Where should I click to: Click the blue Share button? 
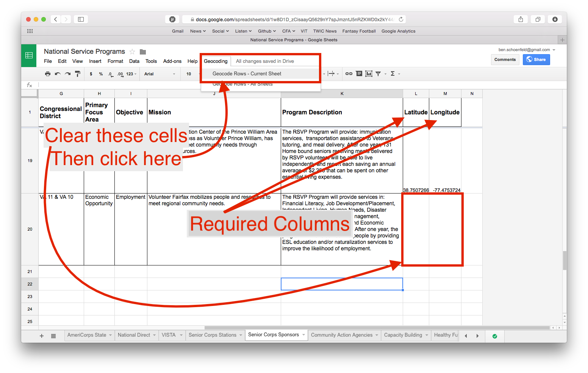pos(536,59)
